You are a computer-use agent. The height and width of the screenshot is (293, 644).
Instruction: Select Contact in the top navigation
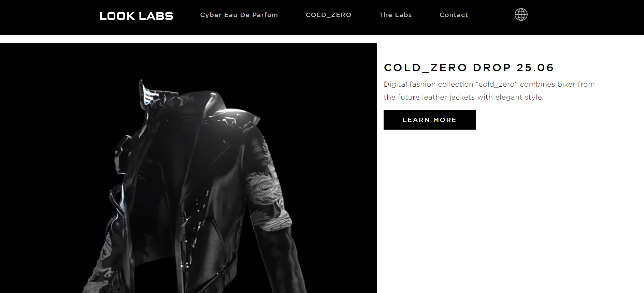[454, 15]
